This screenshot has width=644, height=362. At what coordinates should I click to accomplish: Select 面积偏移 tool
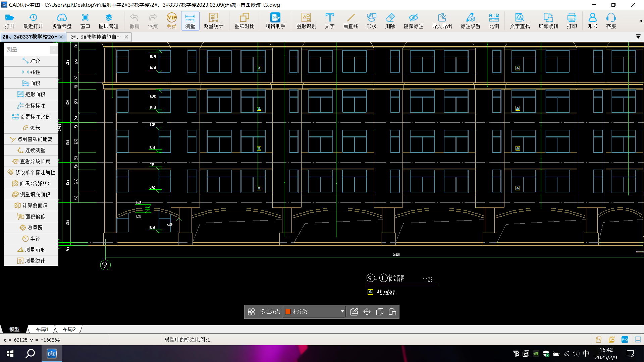31,217
